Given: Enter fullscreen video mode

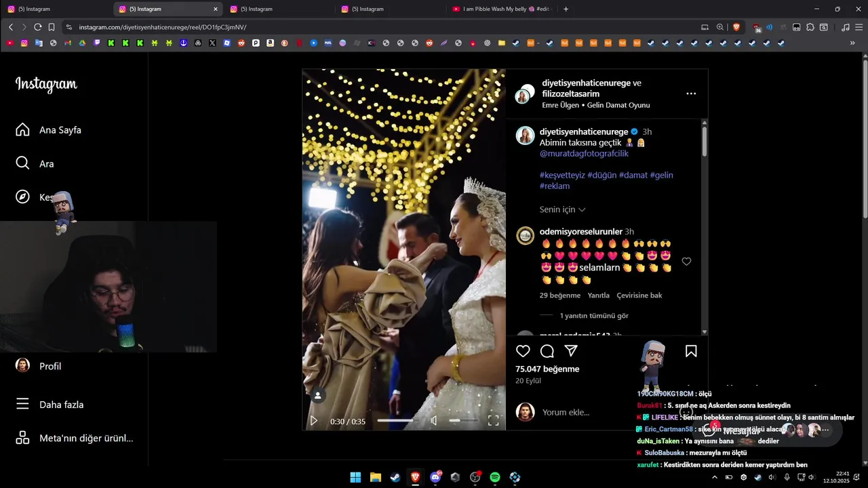Looking at the screenshot, I should (493, 421).
